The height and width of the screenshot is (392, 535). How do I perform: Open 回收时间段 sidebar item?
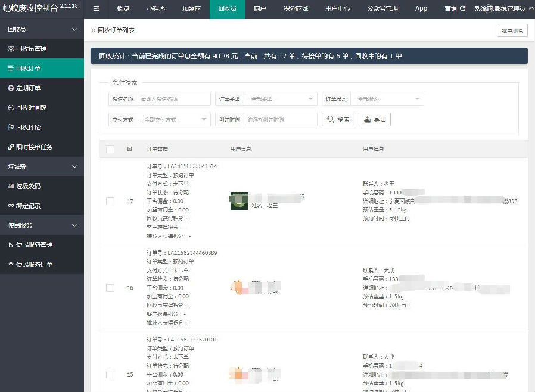click(42, 107)
